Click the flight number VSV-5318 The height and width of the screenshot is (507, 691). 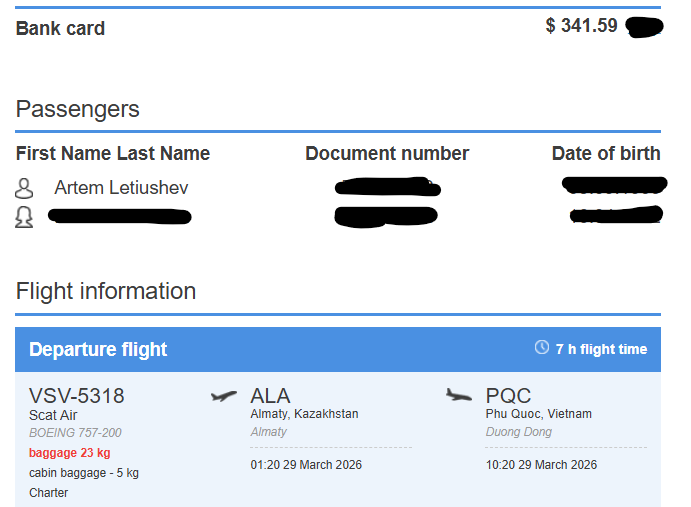(x=77, y=395)
